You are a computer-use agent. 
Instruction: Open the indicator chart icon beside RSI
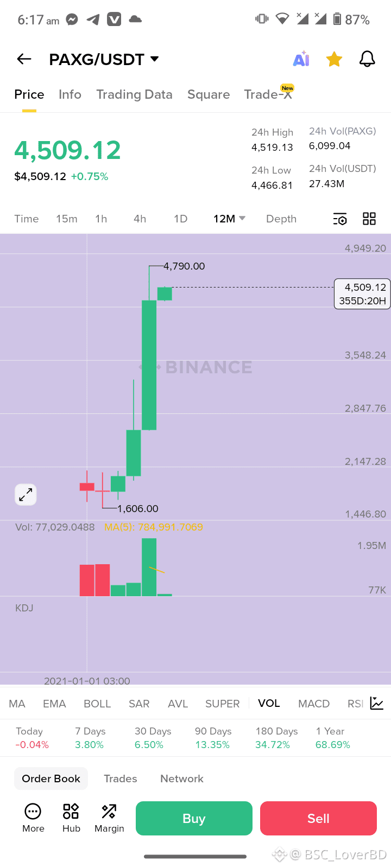pos(377,704)
